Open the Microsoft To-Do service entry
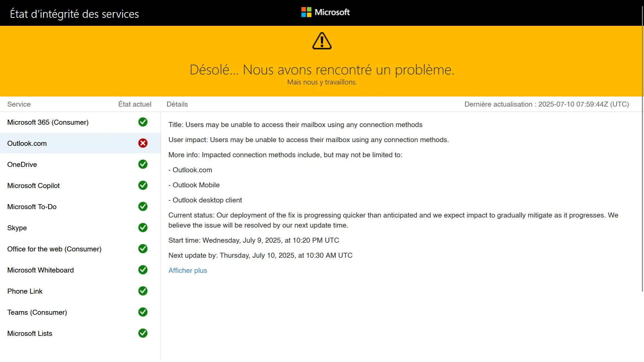 [x=80, y=207]
